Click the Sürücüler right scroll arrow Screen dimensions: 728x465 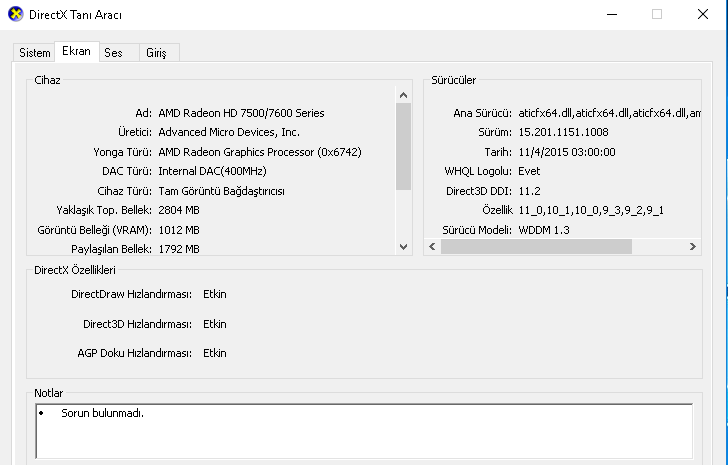[692, 246]
